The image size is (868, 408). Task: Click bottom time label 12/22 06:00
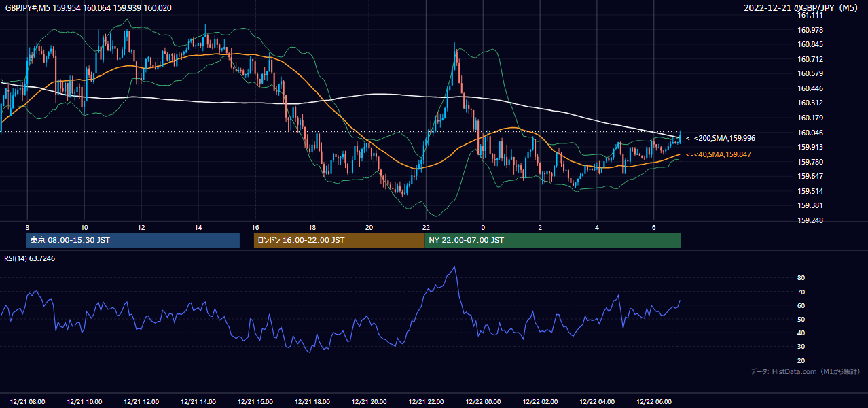click(655, 402)
